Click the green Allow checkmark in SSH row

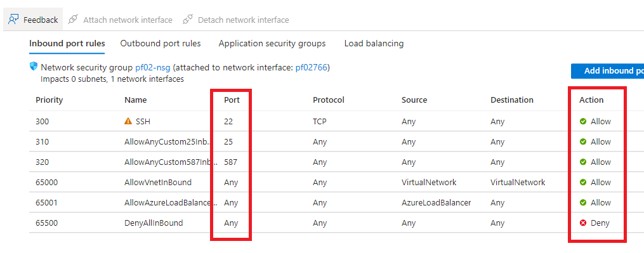pyautogui.click(x=583, y=122)
